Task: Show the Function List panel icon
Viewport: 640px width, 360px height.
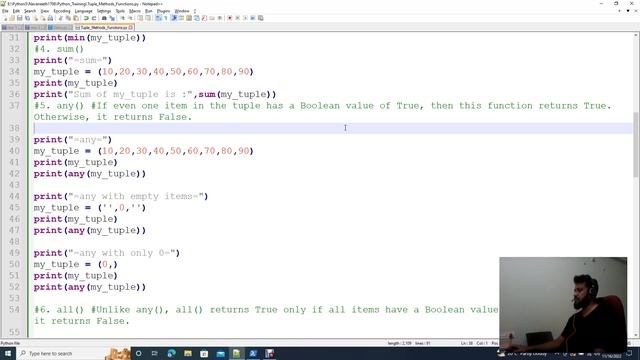Action: coord(204,18)
